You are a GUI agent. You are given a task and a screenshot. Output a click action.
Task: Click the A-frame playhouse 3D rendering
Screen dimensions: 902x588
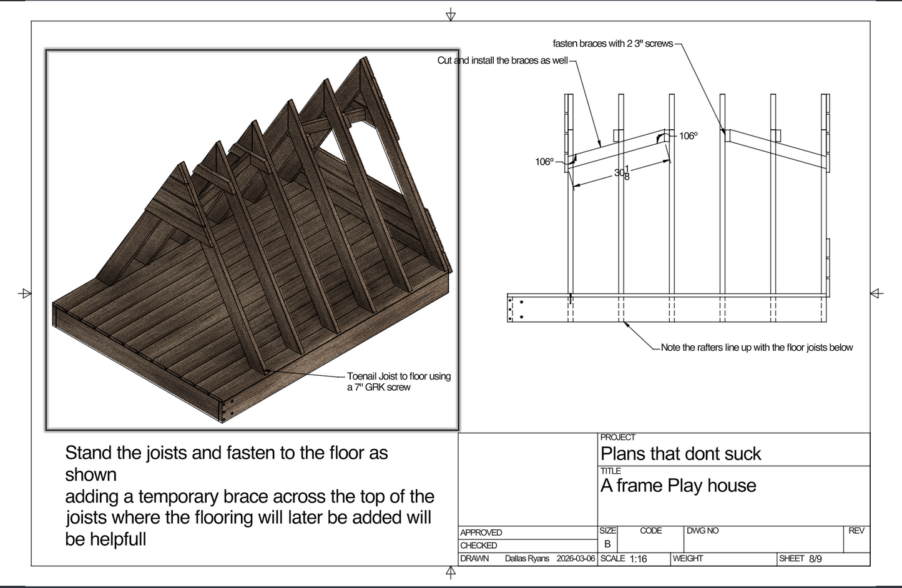tap(252, 240)
